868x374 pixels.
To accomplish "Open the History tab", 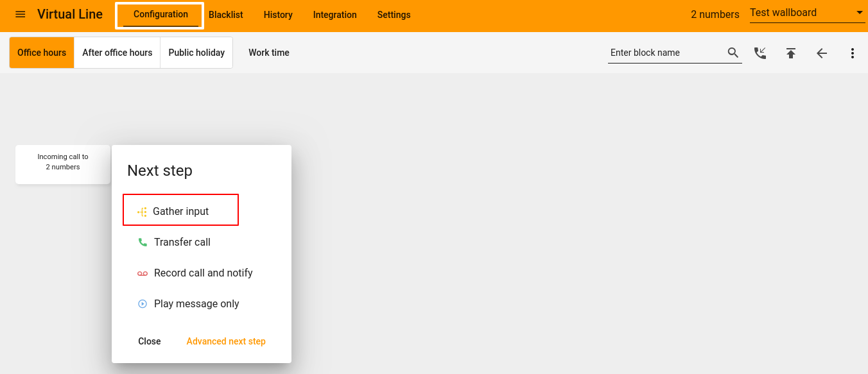I will coord(278,15).
